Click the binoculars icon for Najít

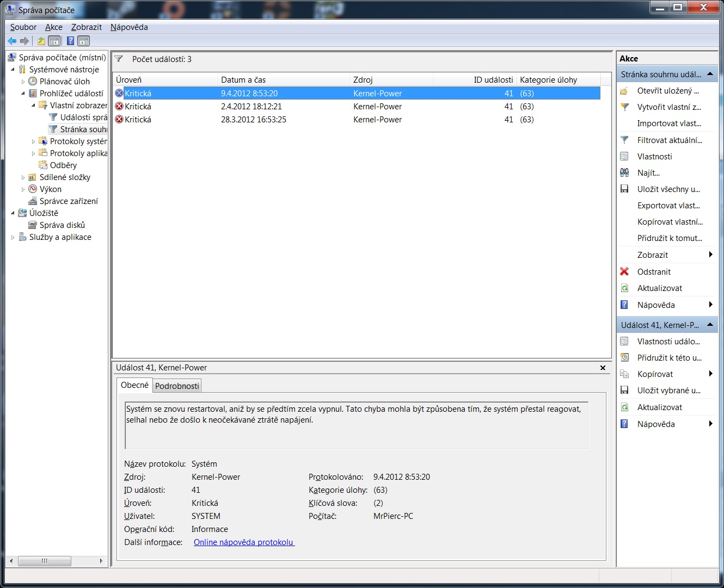(x=624, y=173)
